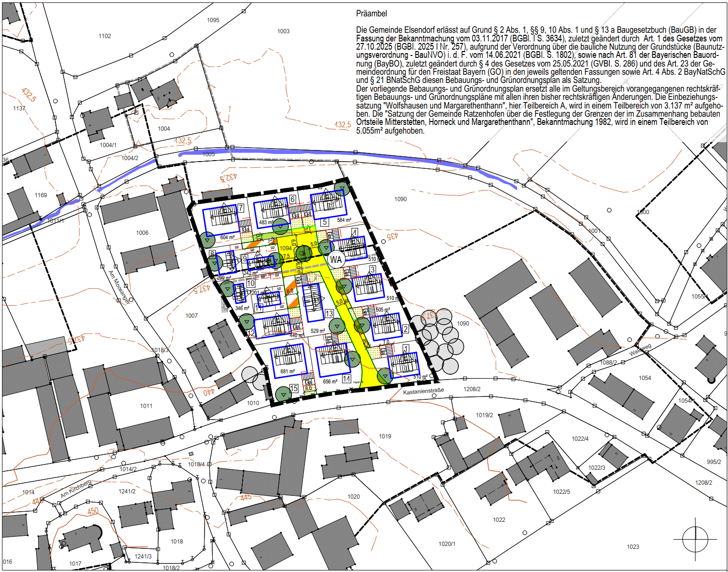Select the 681 m² area label

tap(288, 371)
